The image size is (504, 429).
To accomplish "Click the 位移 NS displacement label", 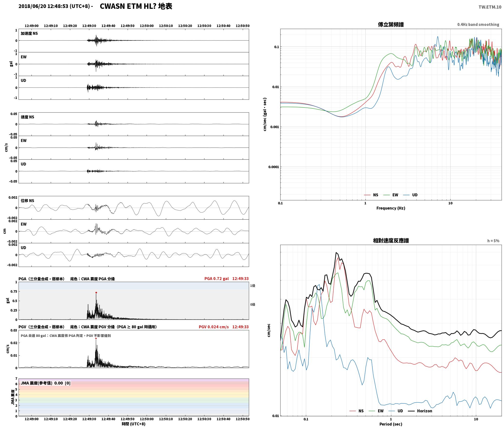I will 27,201.
